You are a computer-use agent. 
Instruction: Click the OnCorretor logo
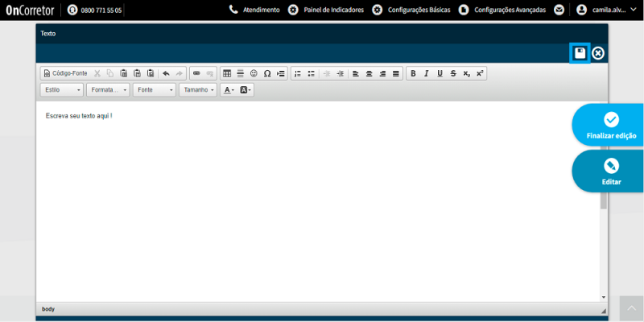click(x=30, y=10)
